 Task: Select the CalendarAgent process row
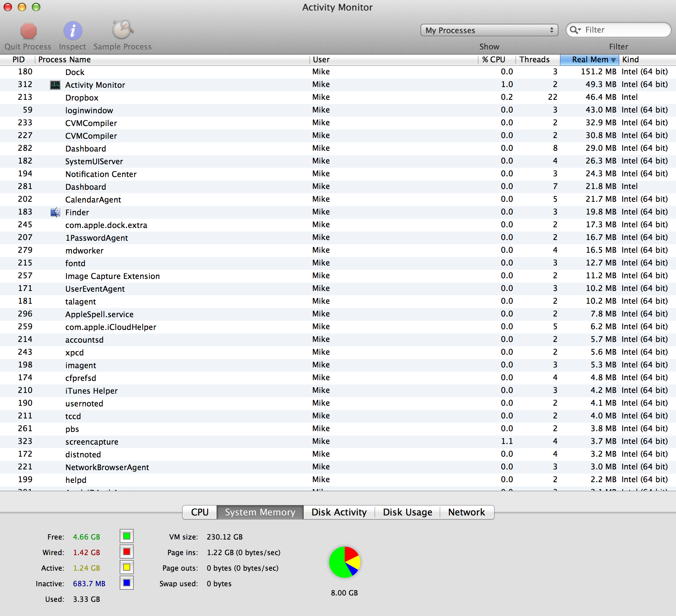338,200
